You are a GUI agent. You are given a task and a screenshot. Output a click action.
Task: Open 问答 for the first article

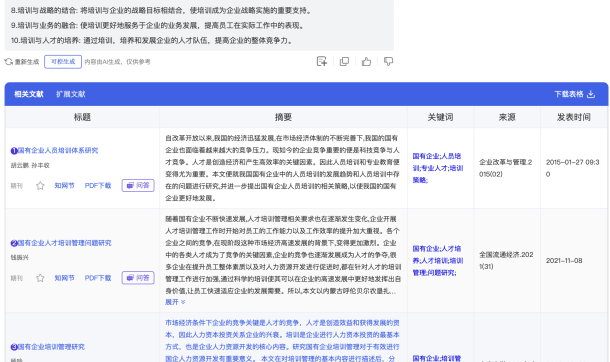[x=138, y=185]
